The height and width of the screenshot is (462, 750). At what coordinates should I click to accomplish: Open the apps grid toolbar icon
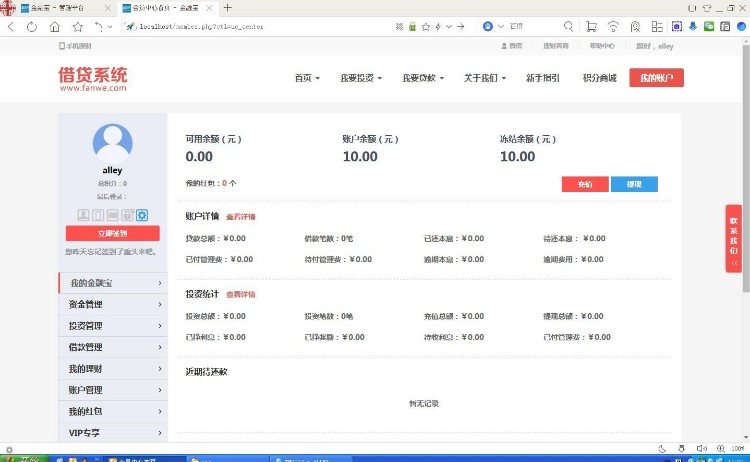[657, 27]
